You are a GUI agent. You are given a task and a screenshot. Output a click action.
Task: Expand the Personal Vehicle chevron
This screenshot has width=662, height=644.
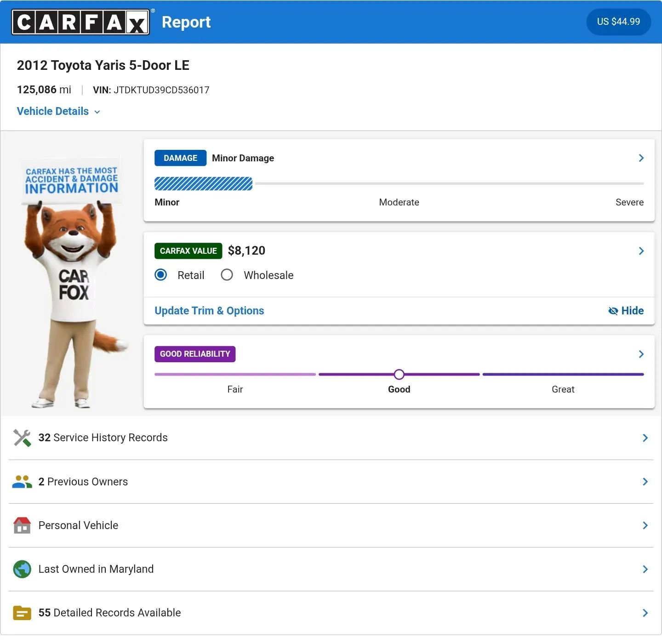click(x=645, y=525)
